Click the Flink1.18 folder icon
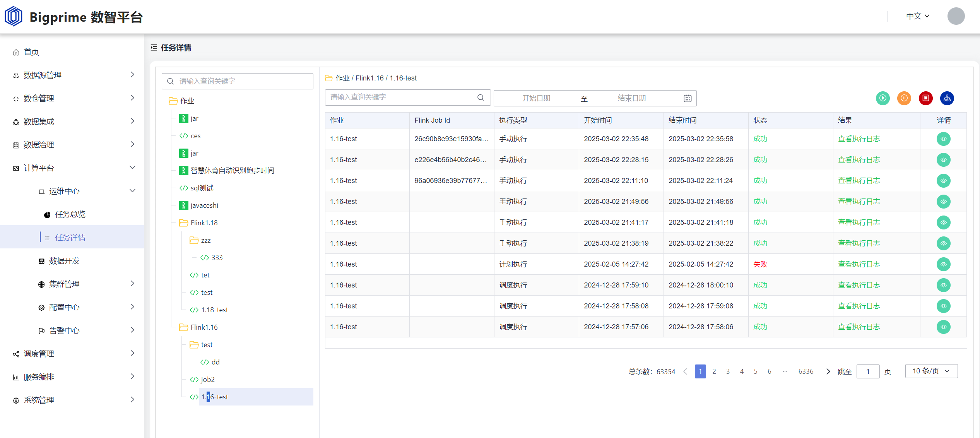Screen dimensions: 980x438 point(183,223)
